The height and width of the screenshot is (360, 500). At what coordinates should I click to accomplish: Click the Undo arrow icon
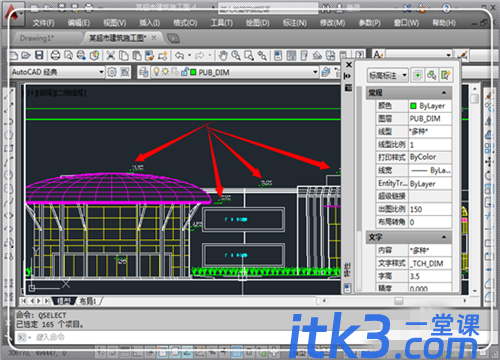(180, 55)
